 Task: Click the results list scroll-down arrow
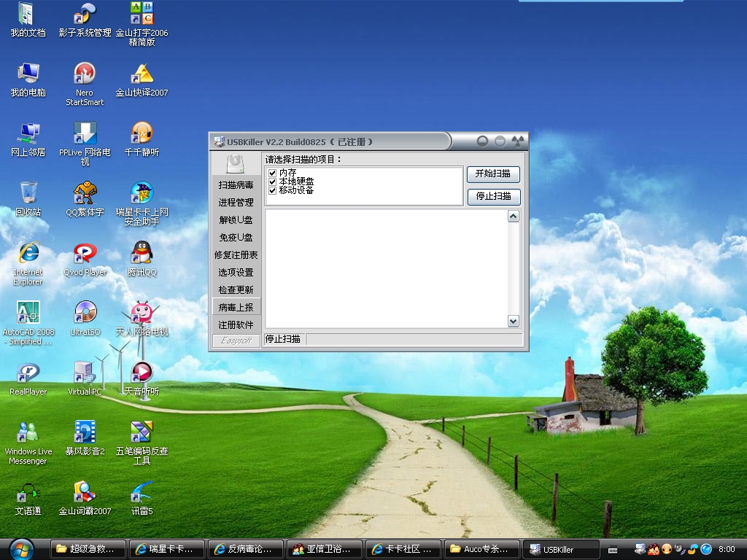[x=513, y=321]
